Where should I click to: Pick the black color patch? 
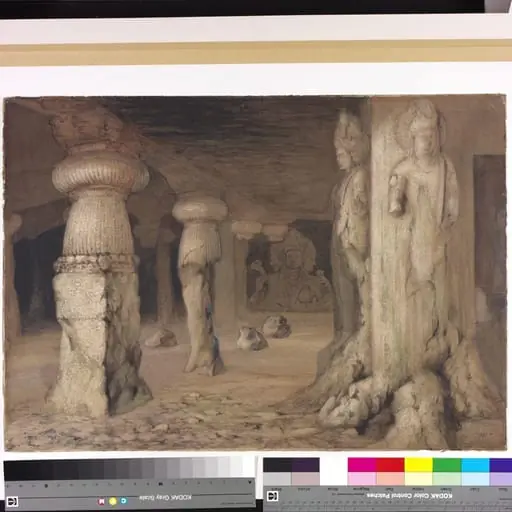[x=278, y=465]
